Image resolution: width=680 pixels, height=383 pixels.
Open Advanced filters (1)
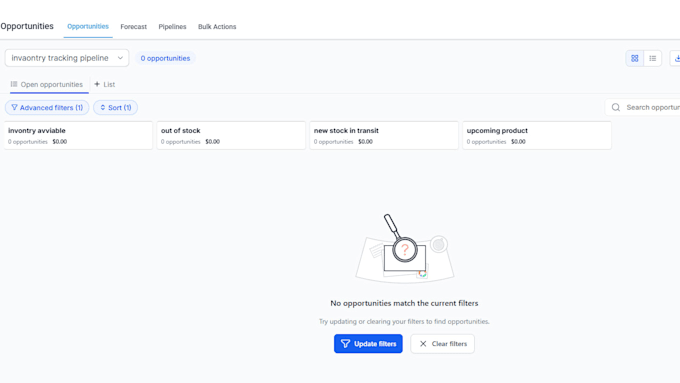[x=47, y=108]
